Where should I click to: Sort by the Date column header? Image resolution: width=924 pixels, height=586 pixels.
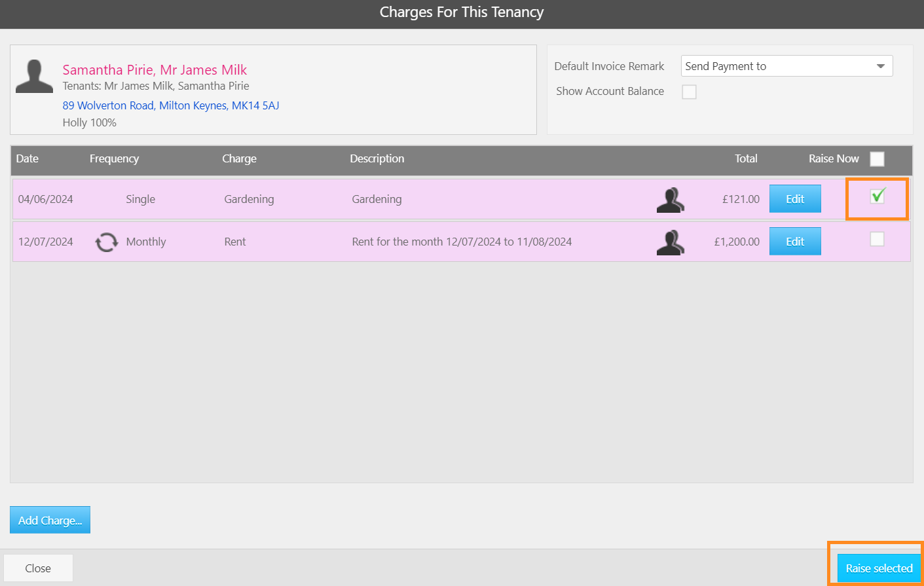[x=28, y=158]
